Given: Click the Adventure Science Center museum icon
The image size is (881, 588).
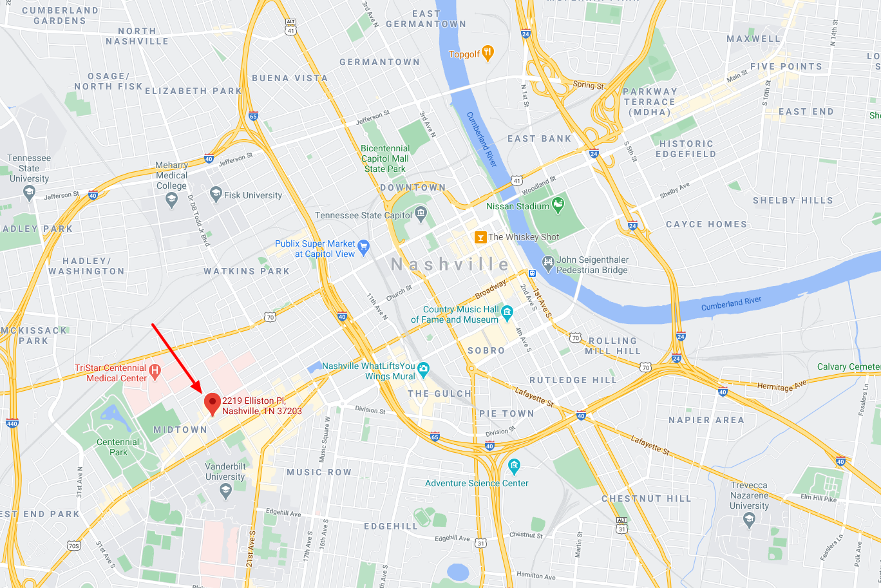Looking at the screenshot, I should point(514,466).
